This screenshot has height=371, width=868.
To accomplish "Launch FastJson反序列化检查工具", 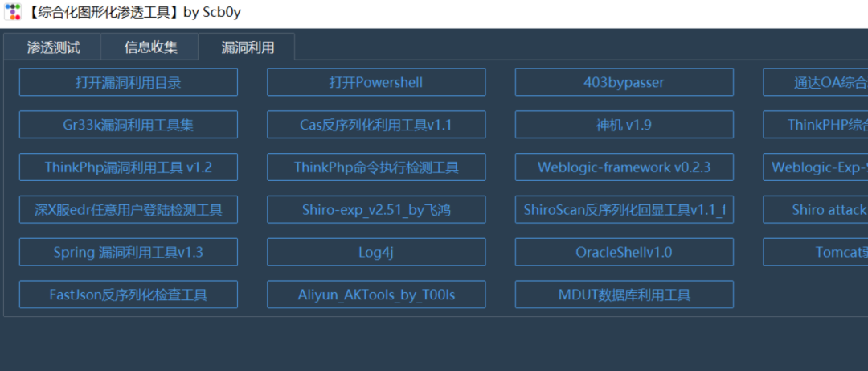I will click(x=129, y=295).
